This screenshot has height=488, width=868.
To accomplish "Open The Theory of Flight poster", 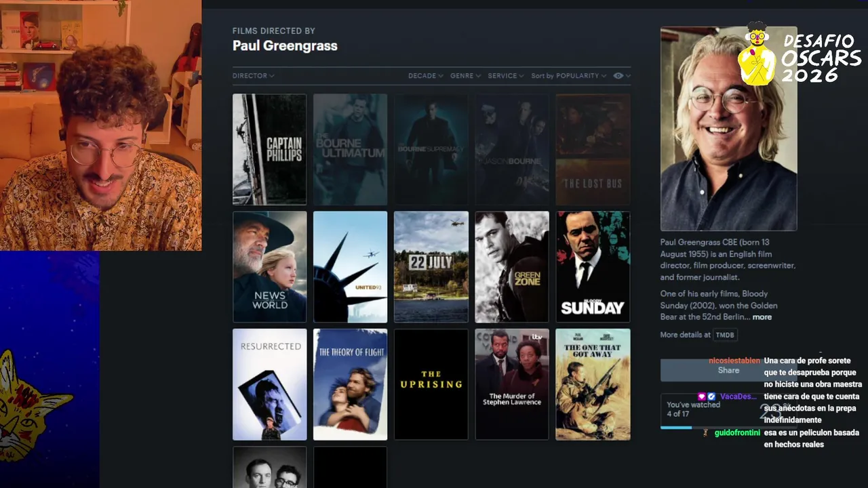I will pyautogui.click(x=350, y=384).
